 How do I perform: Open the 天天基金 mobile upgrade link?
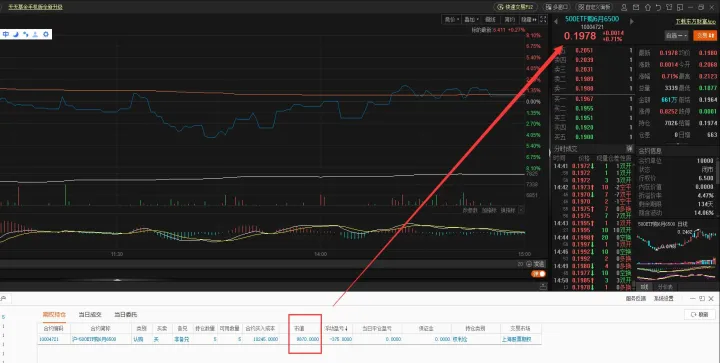(x=35, y=7)
